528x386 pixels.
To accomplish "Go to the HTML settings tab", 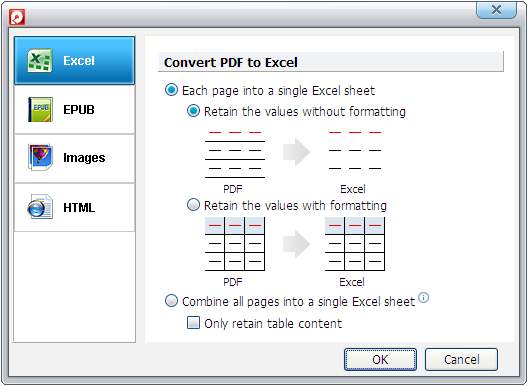I will click(75, 207).
